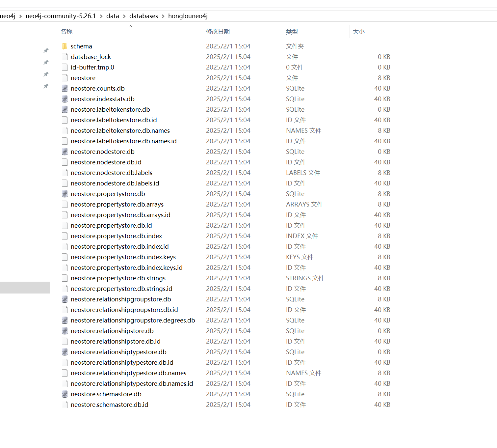The height and width of the screenshot is (448, 497).
Task: Click icon of neostore.nodestore.db.labels
Action: pyautogui.click(x=65, y=173)
